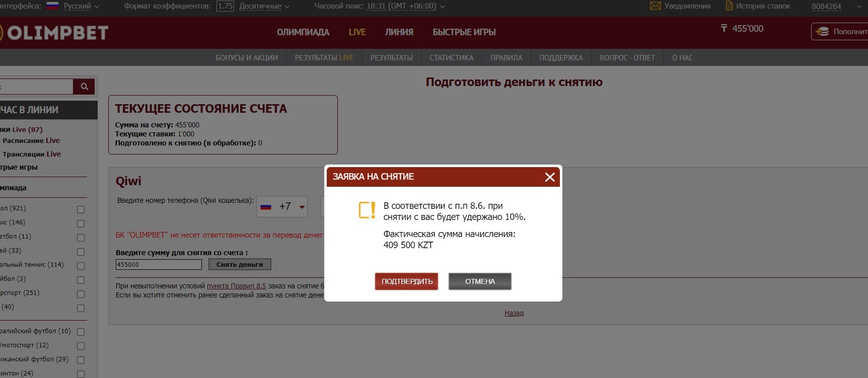Click the search magnifier icon button
The image size is (868, 378).
tap(84, 87)
